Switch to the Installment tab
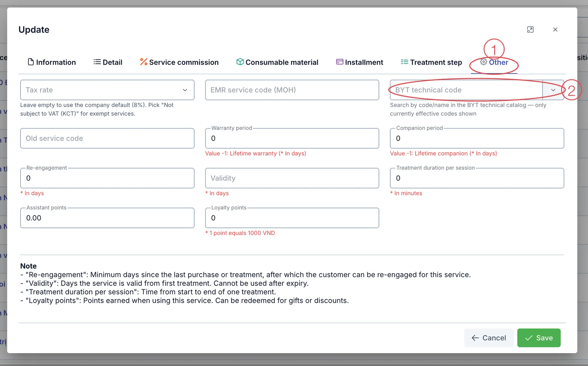588x366 pixels. click(x=359, y=62)
